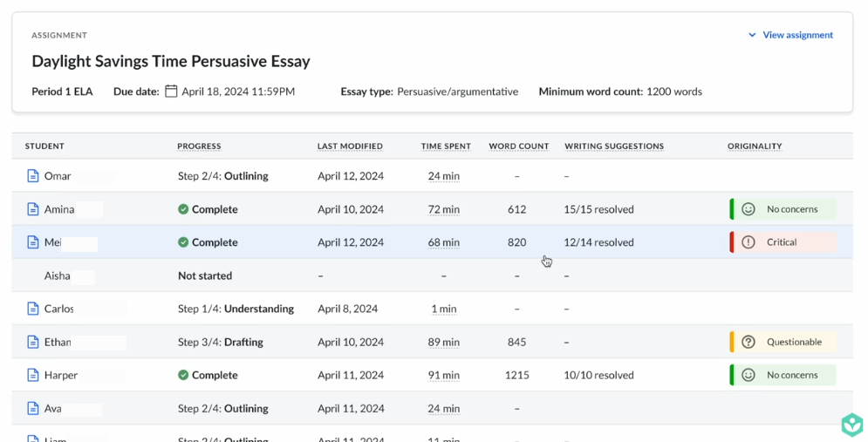Click word count 1215

click(517, 375)
